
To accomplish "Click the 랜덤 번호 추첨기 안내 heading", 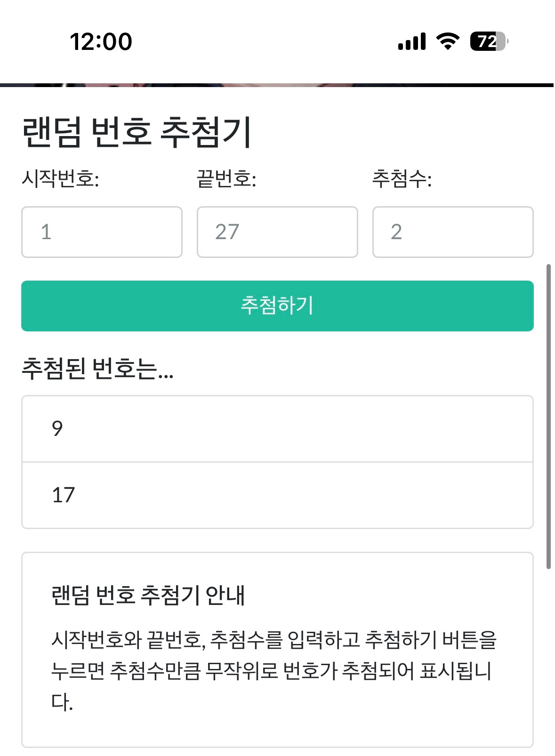I will (x=148, y=595).
